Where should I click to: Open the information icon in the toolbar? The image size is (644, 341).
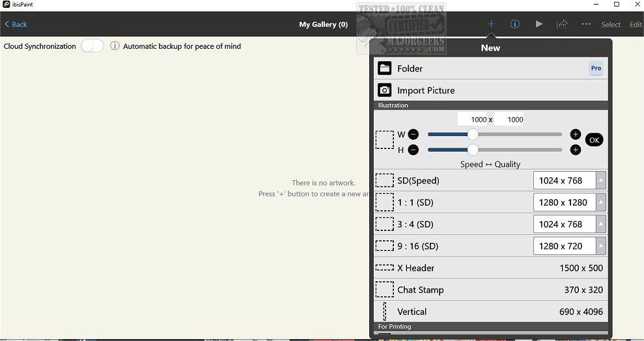pyautogui.click(x=514, y=24)
